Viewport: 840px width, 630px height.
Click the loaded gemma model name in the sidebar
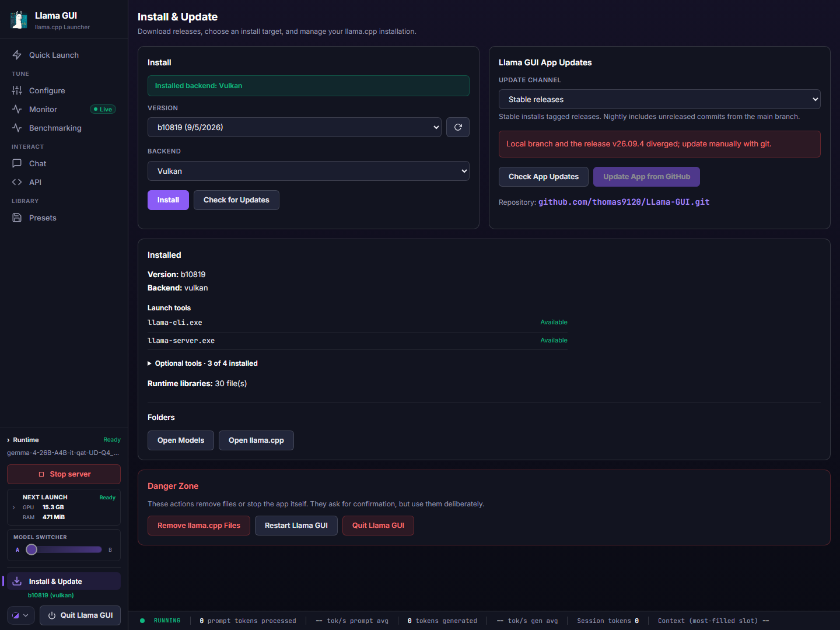click(x=63, y=453)
